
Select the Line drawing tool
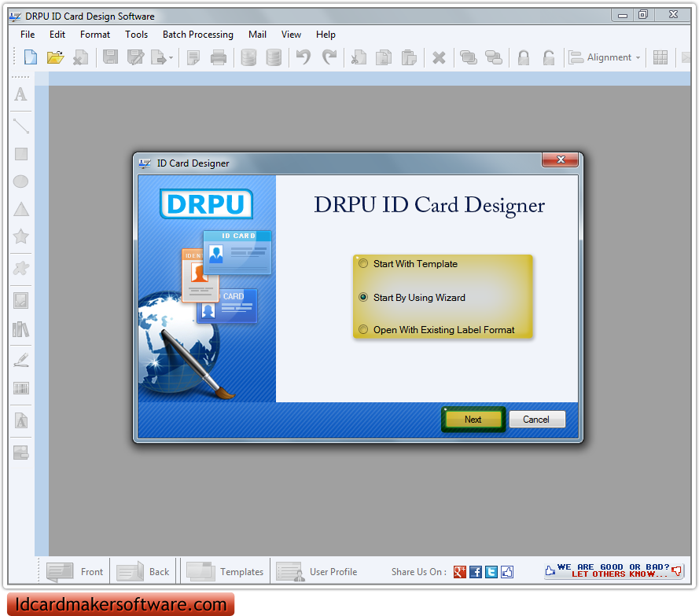pyautogui.click(x=21, y=126)
